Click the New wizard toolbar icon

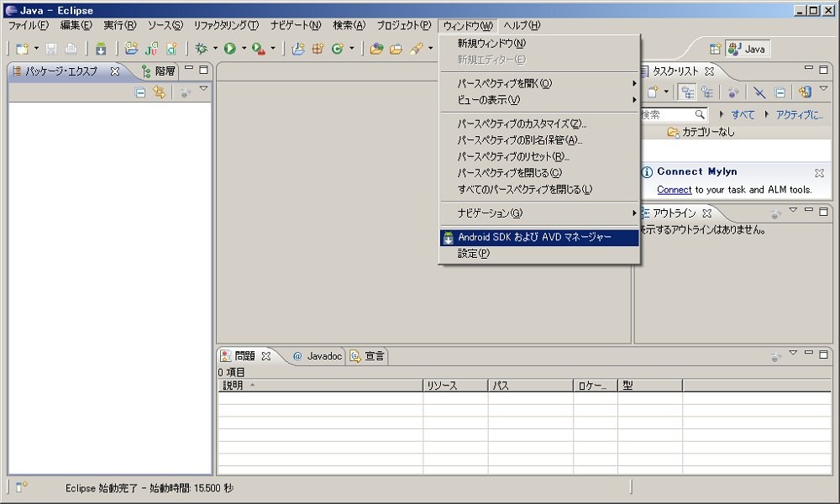[22, 49]
